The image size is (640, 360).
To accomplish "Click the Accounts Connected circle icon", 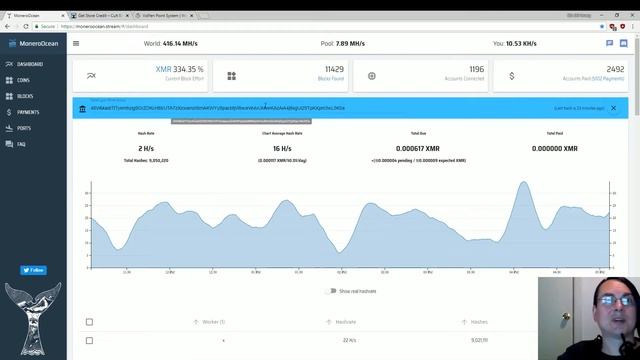I will pos(372,76).
